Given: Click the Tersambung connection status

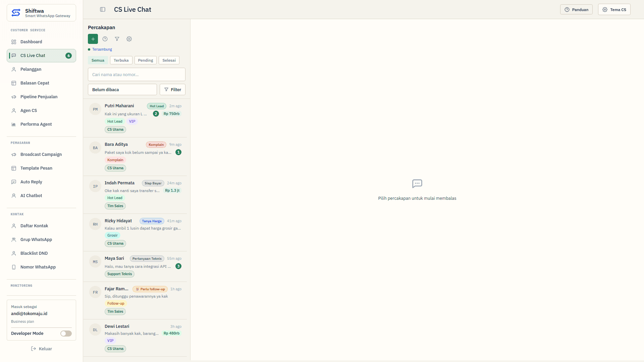Looking at the screenshot, I should (x=100, y=49).
